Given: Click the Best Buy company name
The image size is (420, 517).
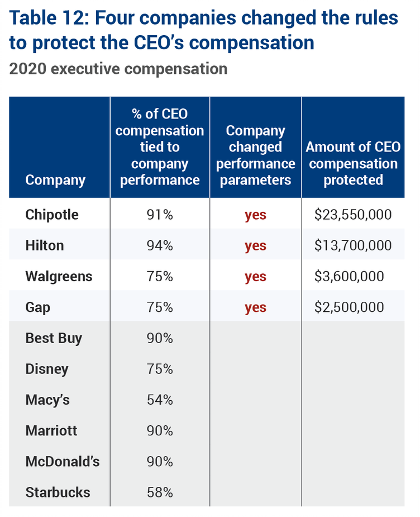Looking at the screenshot, I should 54,338.
